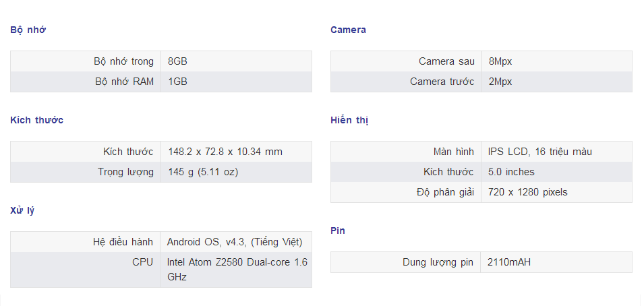Click the IPS LCD screen value

coord(540,152)
